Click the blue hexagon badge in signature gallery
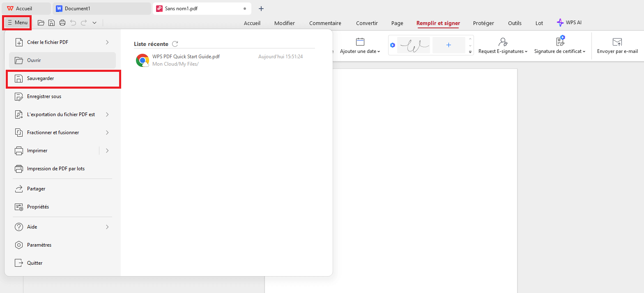The width and height of the screenshot is (644, 293). click(393, 45)
